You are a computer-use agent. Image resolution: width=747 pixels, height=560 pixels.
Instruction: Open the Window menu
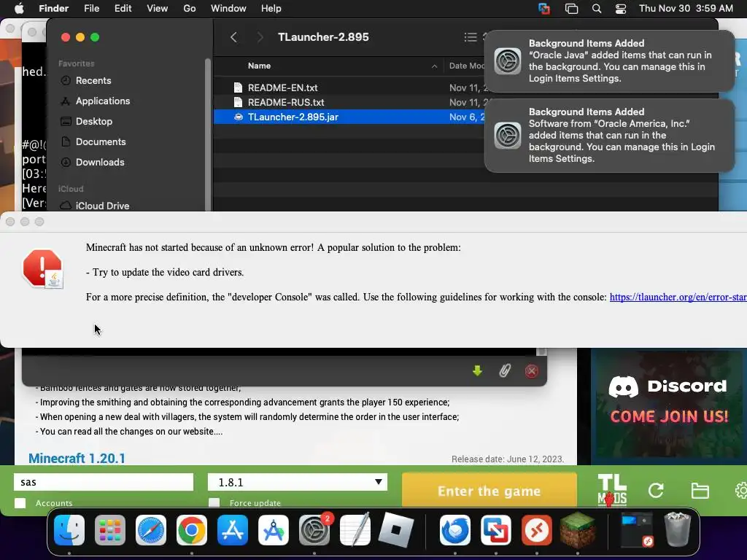coord(228,9)
